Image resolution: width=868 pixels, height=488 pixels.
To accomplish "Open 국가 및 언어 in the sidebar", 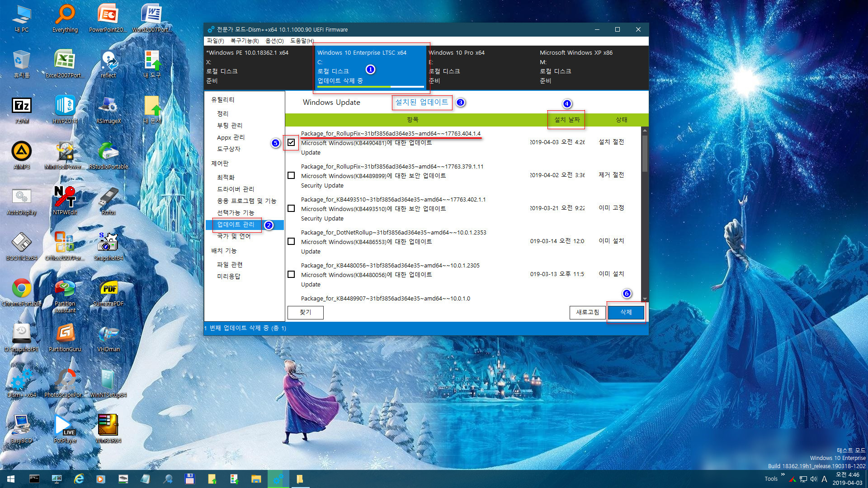I will coord(234,236).
